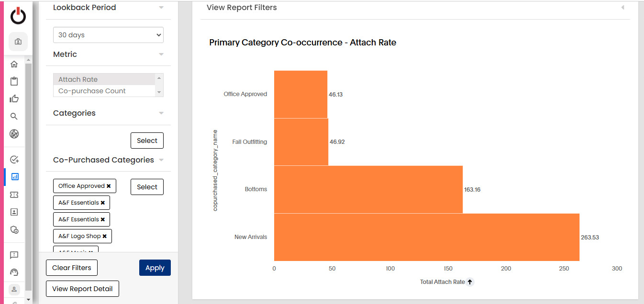This screenshot has height=304, width=644.
Task: Select Co-purchase Count metric option
Action: coord(104,91)
